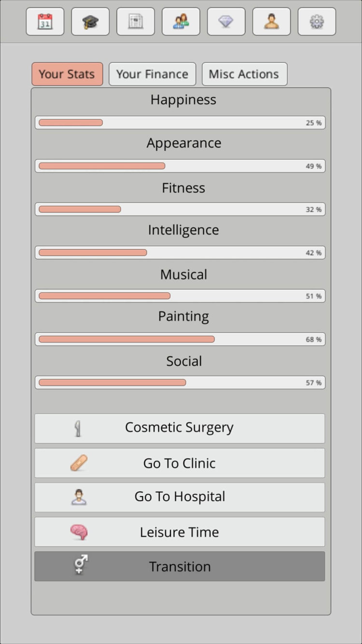Open the diamond assets icon
This screenshot has height=644, width=362.
pyautogui.click(x=226, y=21)
